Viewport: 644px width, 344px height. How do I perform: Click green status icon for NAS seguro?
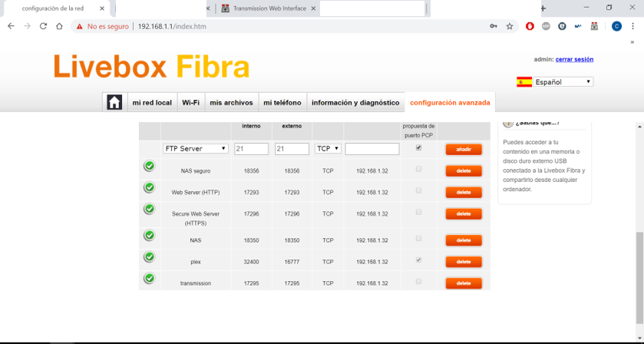[x=150, y=166]
